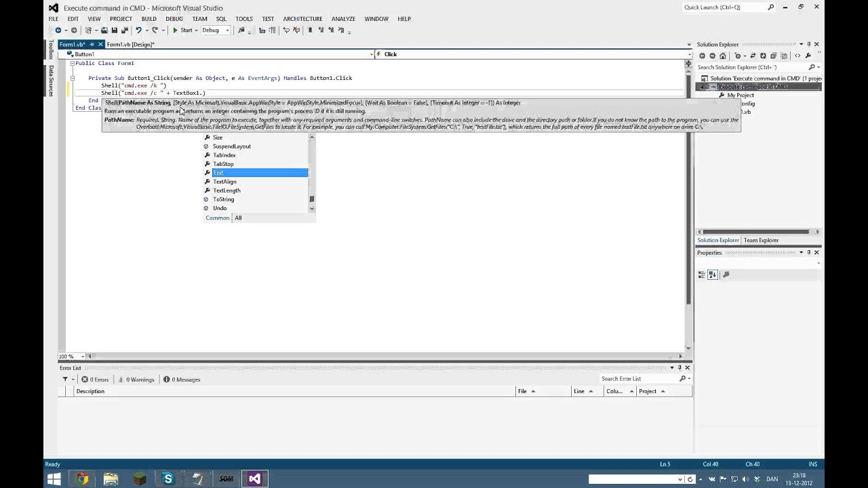Start debugging with the Start button
This screenshot has width=868, height=488.
point(182,30)
